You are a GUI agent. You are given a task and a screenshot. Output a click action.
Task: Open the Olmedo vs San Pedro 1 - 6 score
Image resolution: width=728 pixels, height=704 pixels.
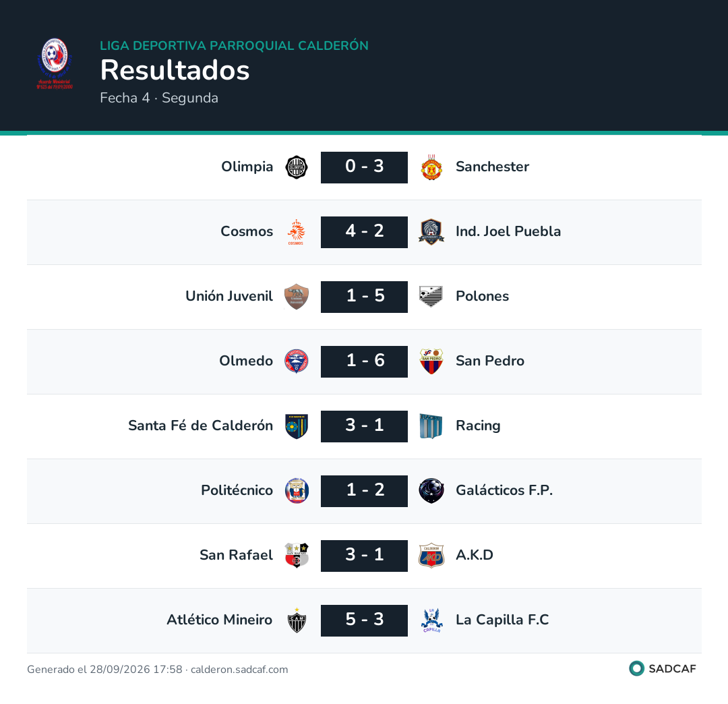(364, 361)
